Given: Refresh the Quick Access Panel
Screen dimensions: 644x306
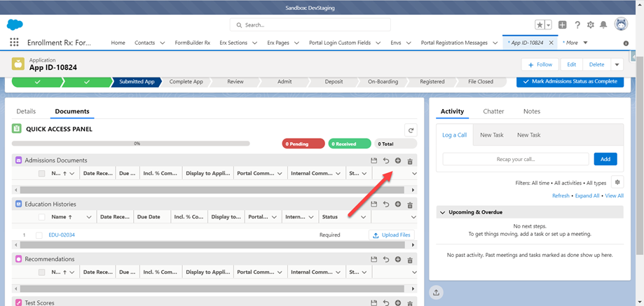Looking at the screenshot, I should pos(410,130).
